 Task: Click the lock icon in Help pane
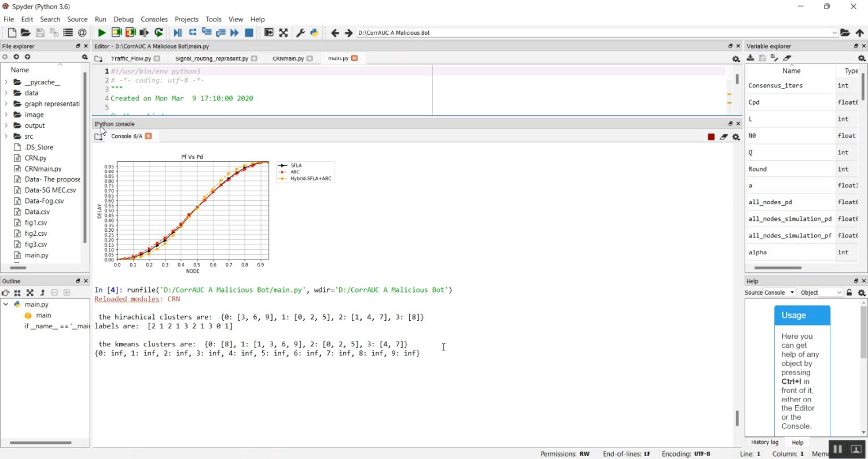click(x=849, y=293)
